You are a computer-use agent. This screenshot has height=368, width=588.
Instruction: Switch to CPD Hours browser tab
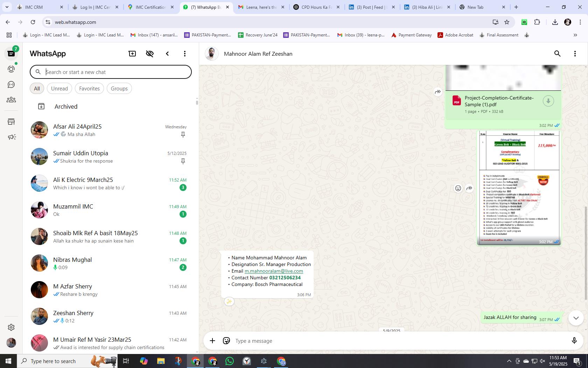pyautogui.click(x=317, y=7)
